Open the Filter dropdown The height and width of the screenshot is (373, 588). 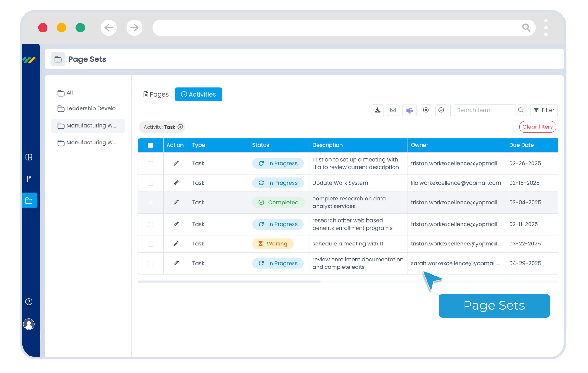(544, 110)
